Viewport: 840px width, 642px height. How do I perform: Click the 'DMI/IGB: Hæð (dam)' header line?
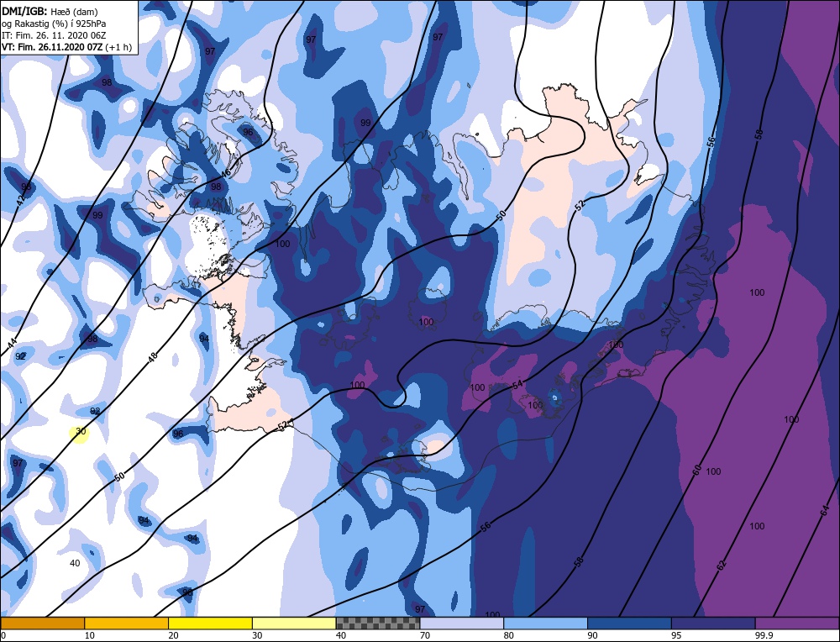50,11
